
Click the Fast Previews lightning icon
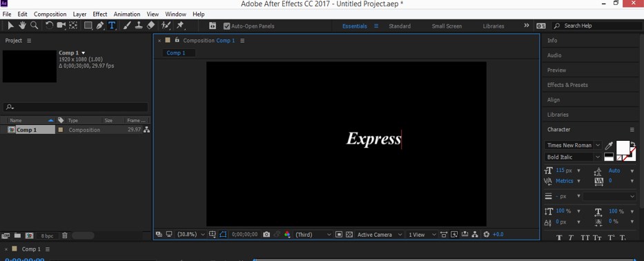pos(454,234)
